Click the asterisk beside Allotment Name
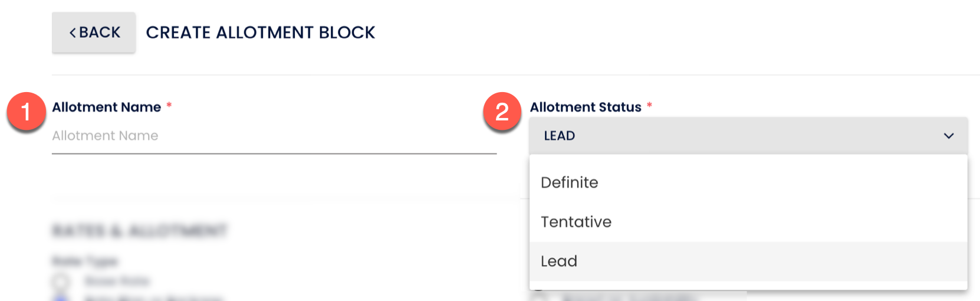 (169, 106)
